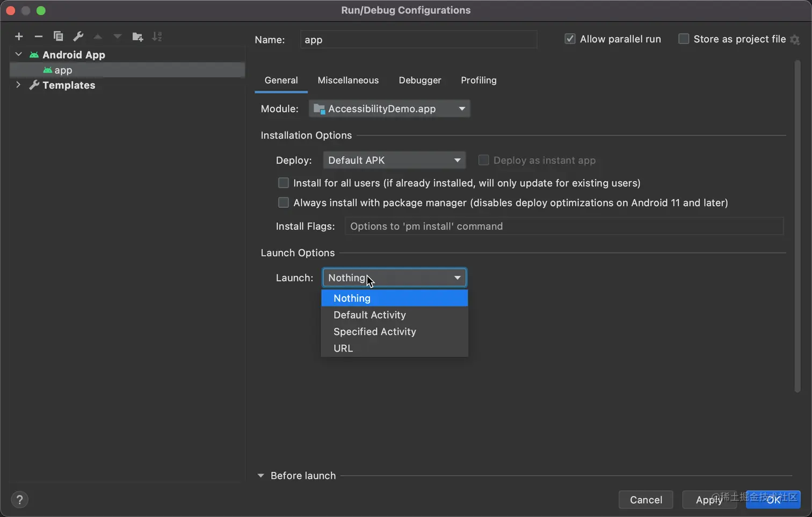
Task: Click the Apply button
Action: pos(709,500)
